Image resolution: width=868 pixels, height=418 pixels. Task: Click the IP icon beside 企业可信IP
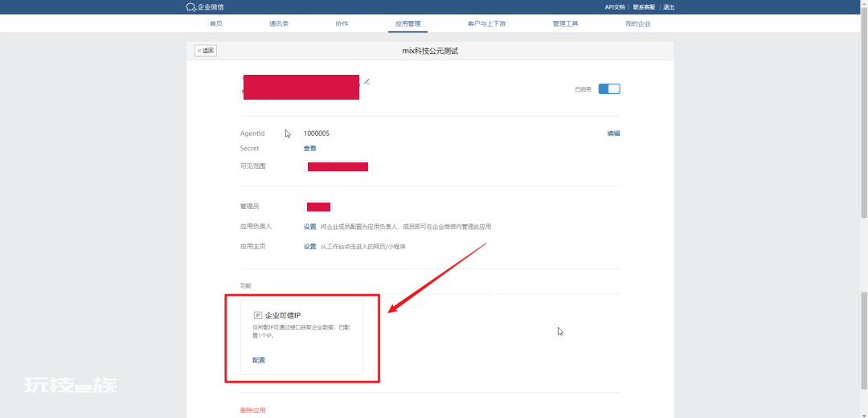pyautogui.click(x=257, y=315)
